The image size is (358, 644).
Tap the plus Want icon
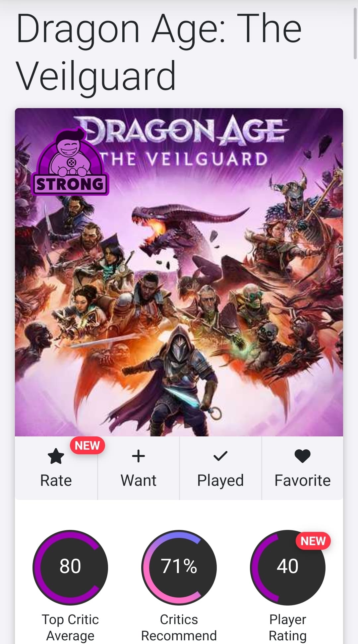coord(138,456)
